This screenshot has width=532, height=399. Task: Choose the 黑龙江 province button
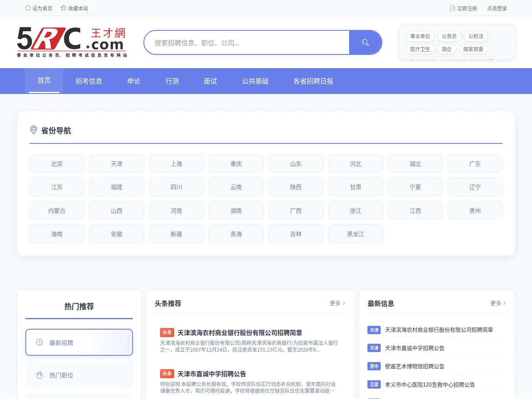click(x=356, y=234)
